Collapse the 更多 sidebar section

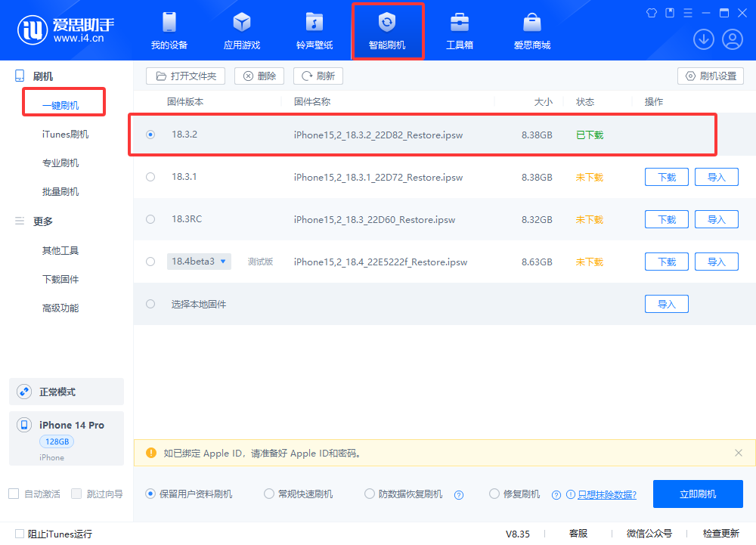pyautogui.click(x=19, y=221)
